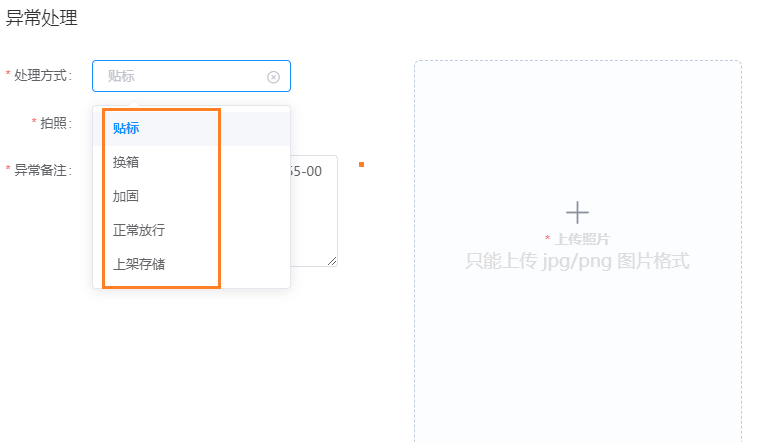Click the textarea resize grip icon
The height and width of the screenshot is (442, 759).
(332, 261)
